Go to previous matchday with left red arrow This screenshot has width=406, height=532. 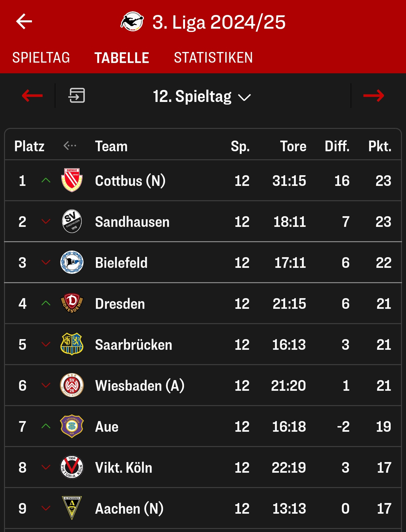tap(32, 96)
